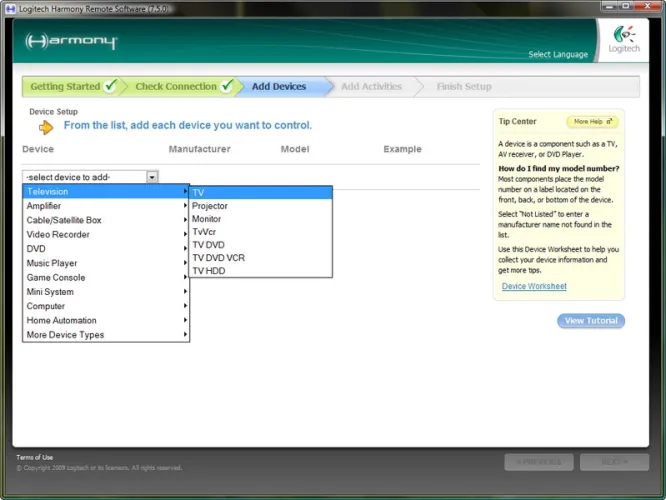The height and width of the screenshot is (500, 666).
Task: Open the select device dropdown arrow
Action: click(x=152, y=177)
